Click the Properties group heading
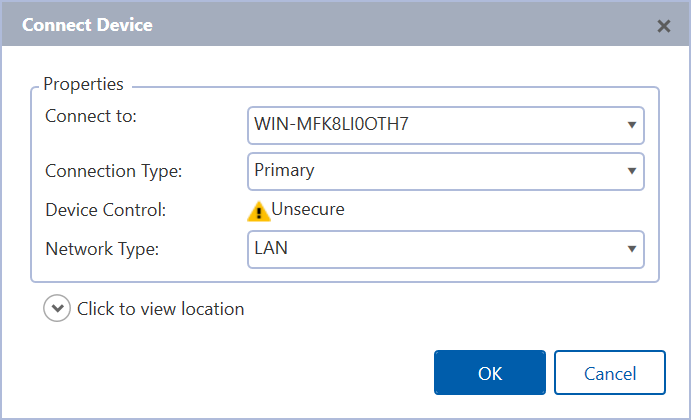Image resolution: width=691 pixels, height=420 pixels. (83, 85)
